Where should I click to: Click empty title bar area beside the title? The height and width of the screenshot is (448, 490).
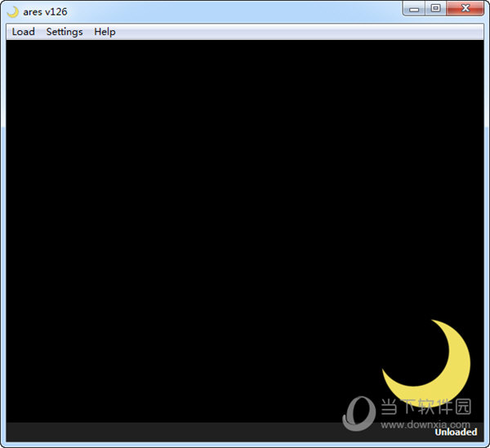(234, 12)
